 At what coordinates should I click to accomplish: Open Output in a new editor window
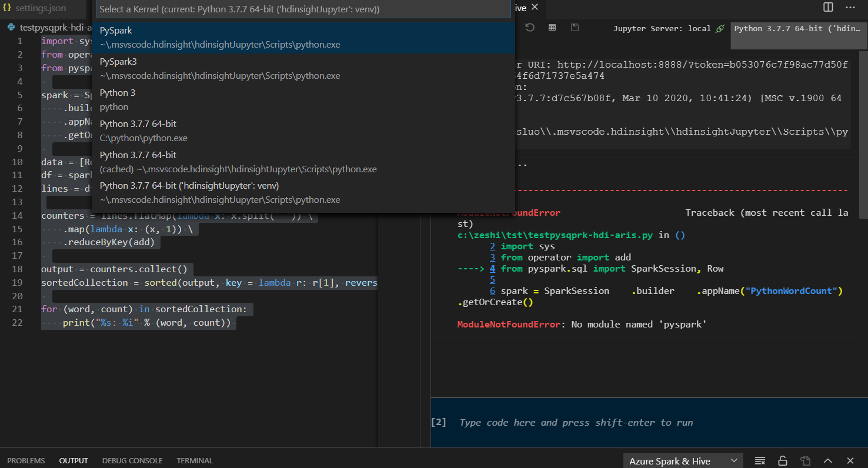coord(805,460)
